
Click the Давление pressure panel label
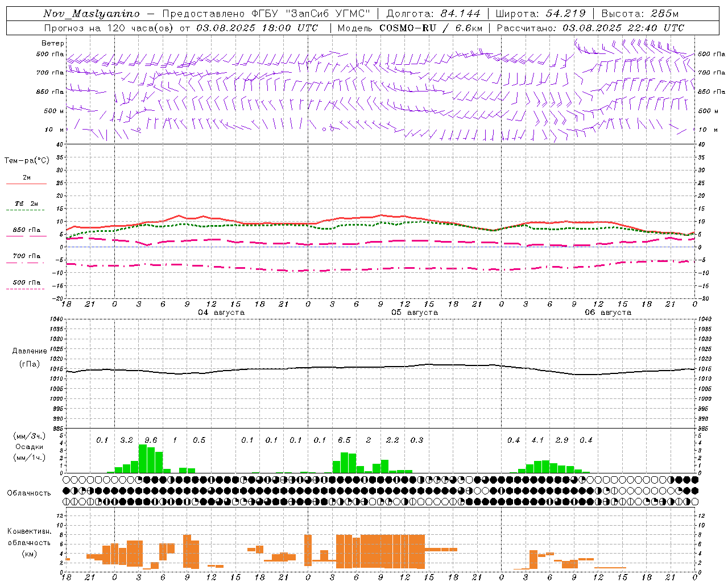tap(30, 351)
